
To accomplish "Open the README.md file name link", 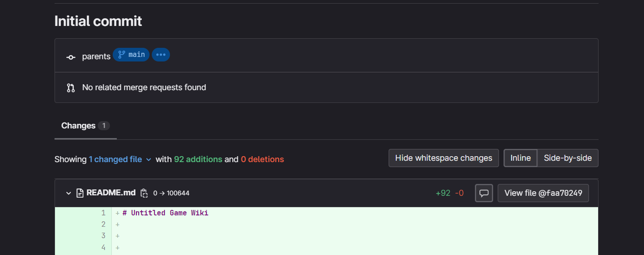I will (x=111, y=193).
